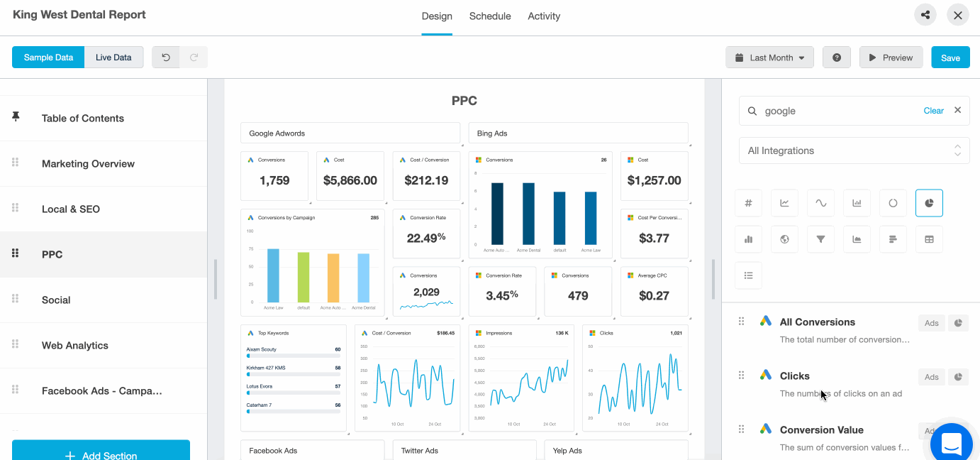
Task: Select the Conversion Rate 22.49% widget
Action: point(426,234)
